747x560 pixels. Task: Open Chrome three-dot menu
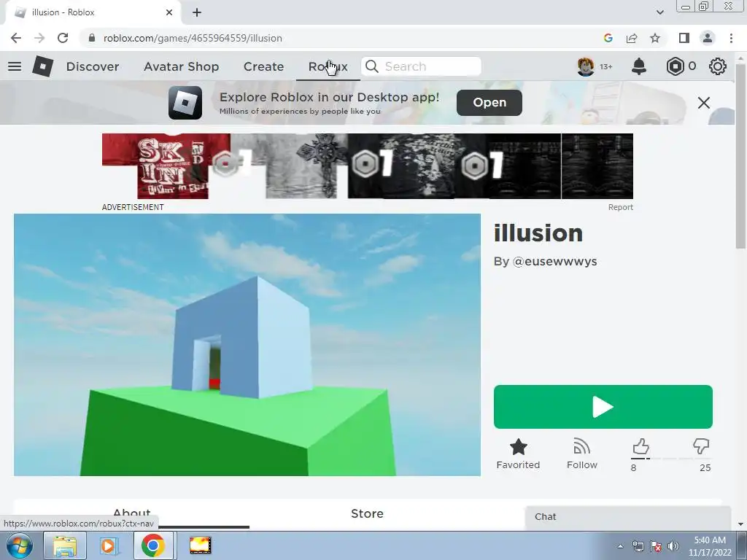pyautogui.click(x=731, y=38)
